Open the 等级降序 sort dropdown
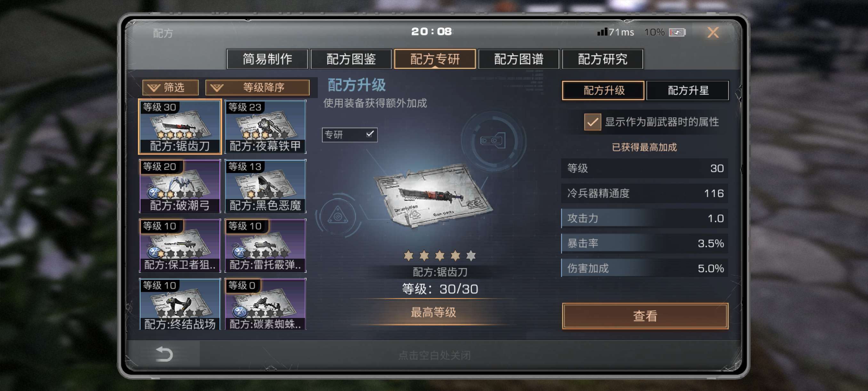868x391 pixels. [x=257, y=88]
